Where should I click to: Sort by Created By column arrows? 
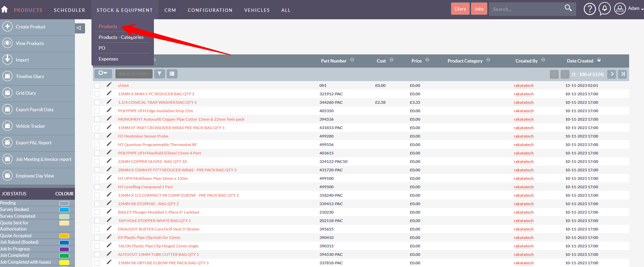pos(543,60)
